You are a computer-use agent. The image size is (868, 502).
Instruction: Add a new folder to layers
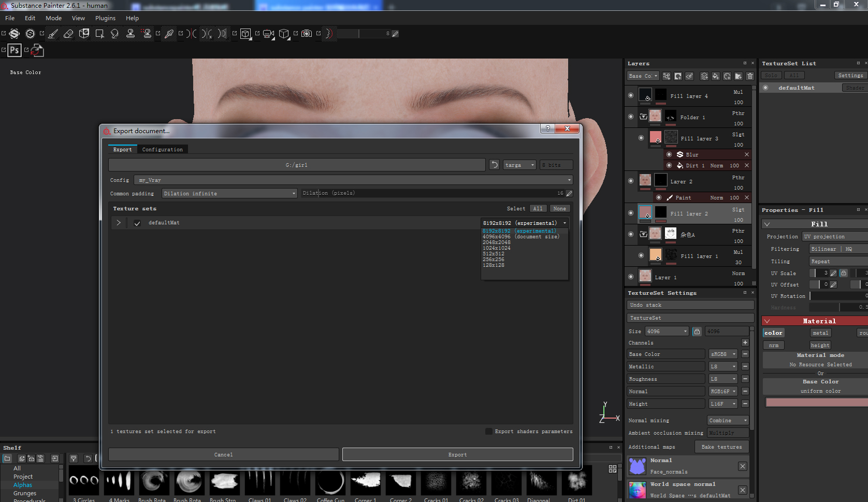[739, 76]
